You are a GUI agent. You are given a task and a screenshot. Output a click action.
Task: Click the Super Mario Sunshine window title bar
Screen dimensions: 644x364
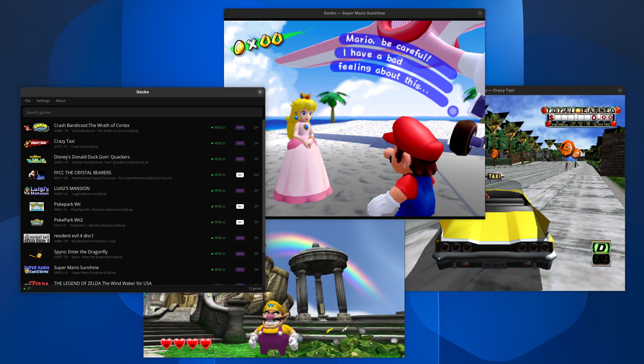[x=354, y=13]
